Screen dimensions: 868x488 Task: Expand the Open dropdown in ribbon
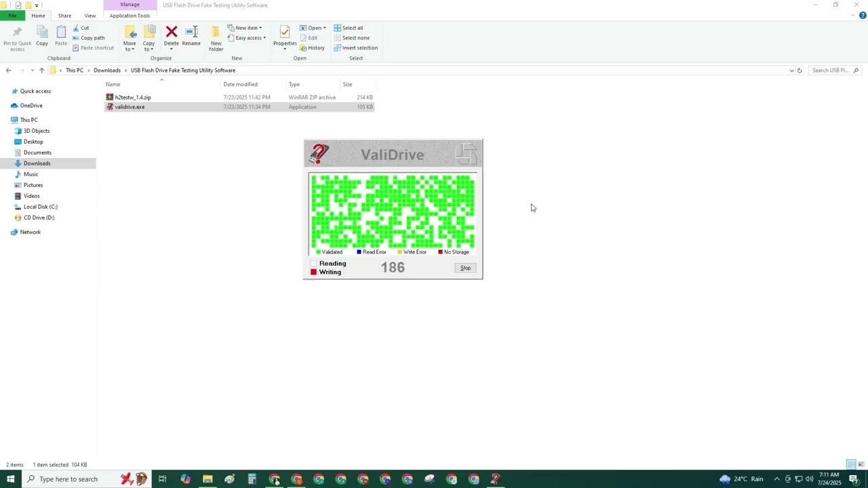[x=313, y=28]
